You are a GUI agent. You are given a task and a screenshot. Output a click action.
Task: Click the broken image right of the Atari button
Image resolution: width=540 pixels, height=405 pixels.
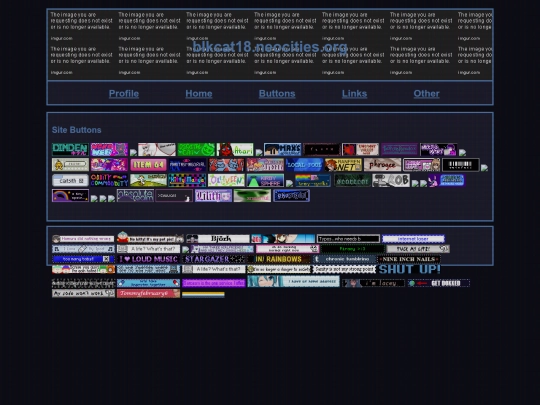259,153
